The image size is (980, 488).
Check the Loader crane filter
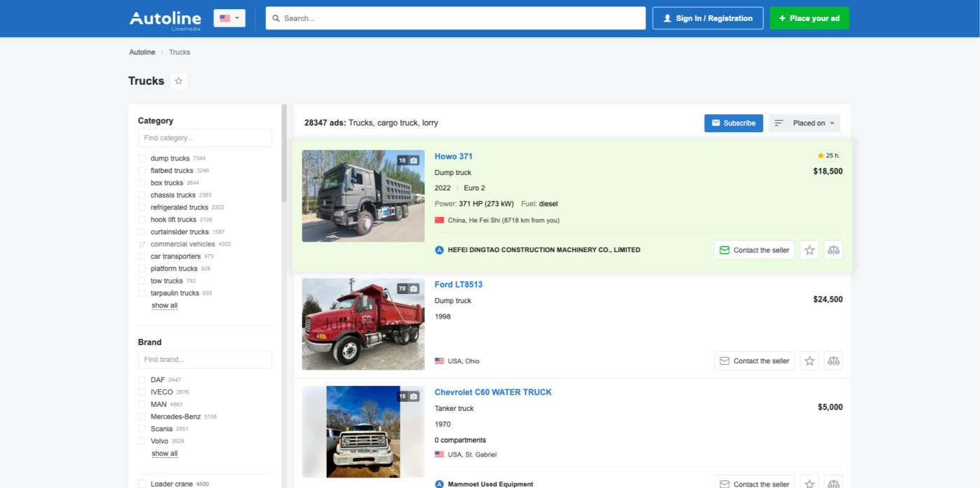coord(142,484)
